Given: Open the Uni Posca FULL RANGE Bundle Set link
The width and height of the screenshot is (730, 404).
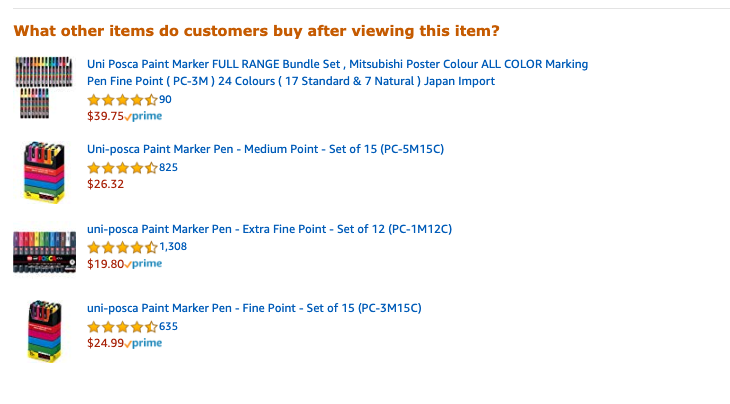Looking at the screenshot, I should pyautogui.click(x=338, y=73).
